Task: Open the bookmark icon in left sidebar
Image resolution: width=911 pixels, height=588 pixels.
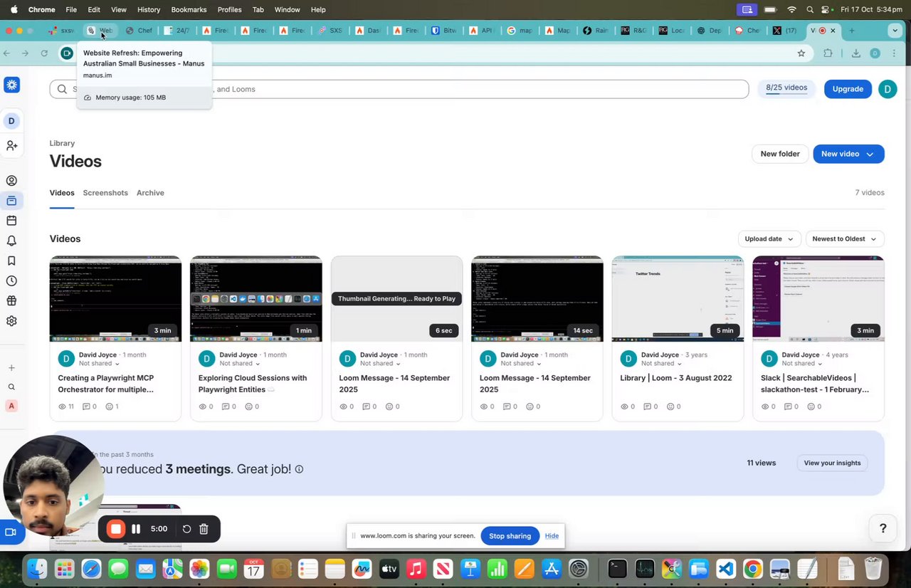Action: coord(11,261)
